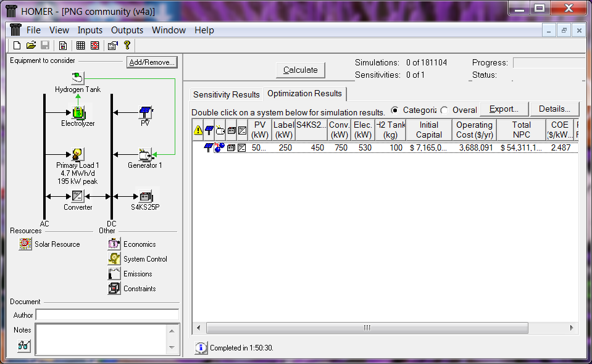
Task: Click into the Author input field
Action: (107, 315)
